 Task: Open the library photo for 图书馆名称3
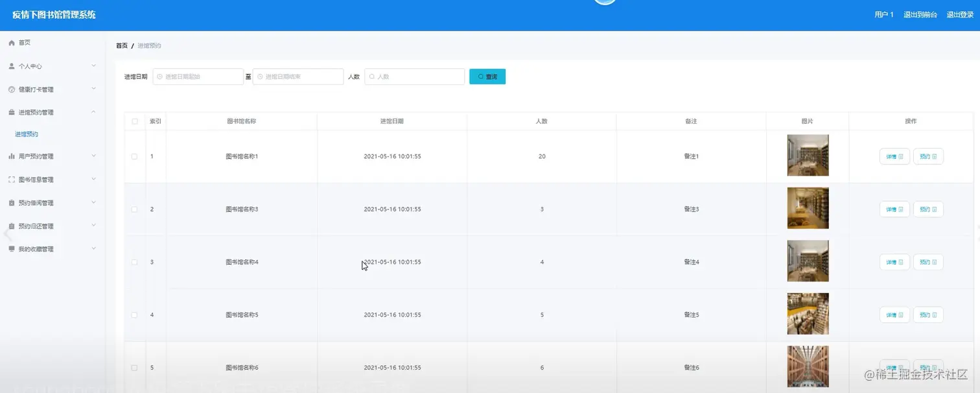808,208
